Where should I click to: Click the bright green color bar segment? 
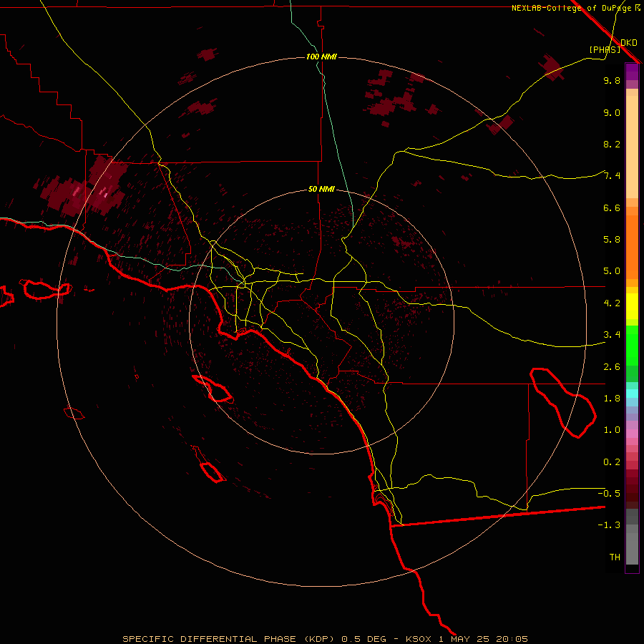[632, 345]
